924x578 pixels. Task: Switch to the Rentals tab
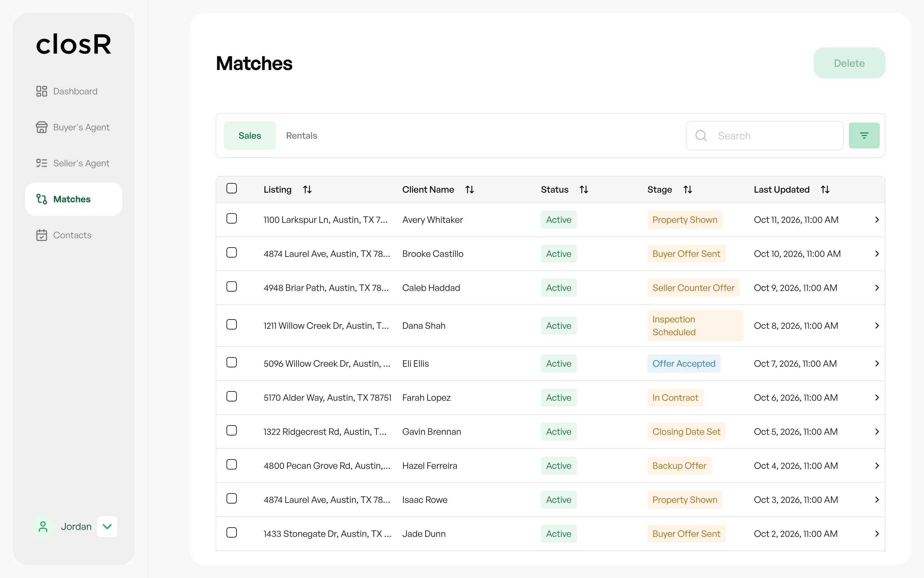point(302,135)
